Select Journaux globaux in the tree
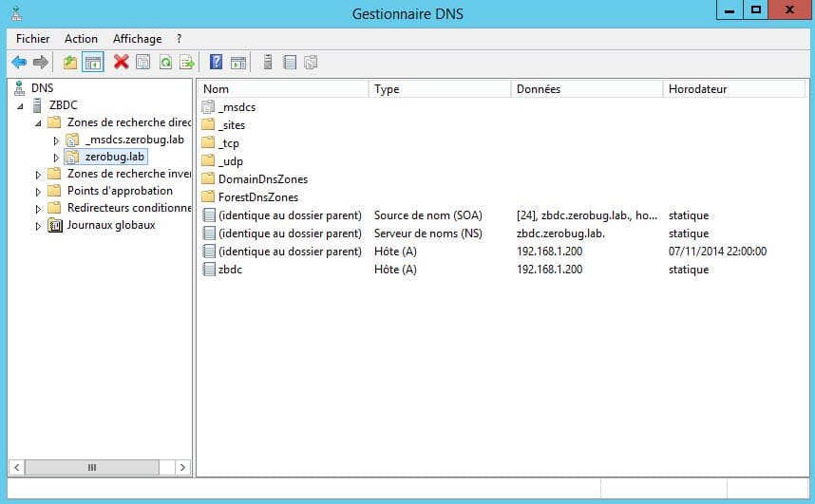 pyautogui.click(x=111, y=225)
